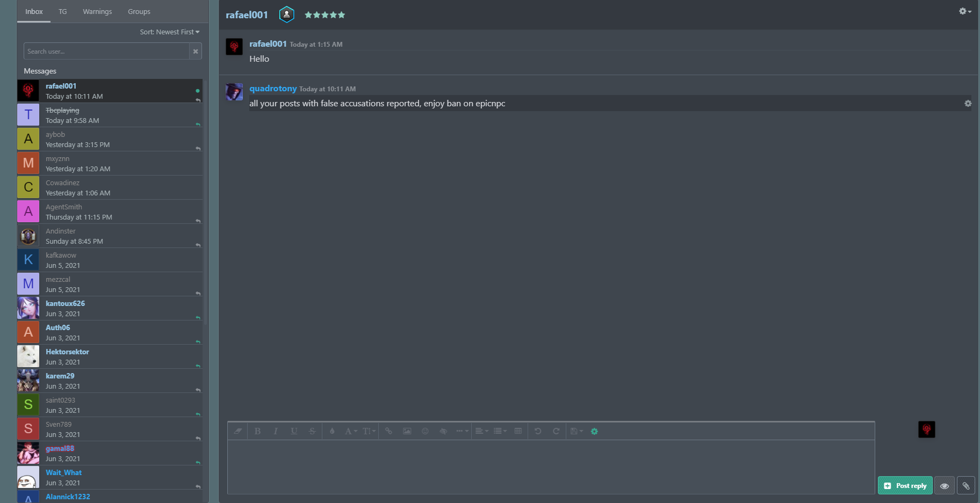This screenshot has width=980, height=503.
Task: Click the undo icon in editor
Action: coord(538,431)
